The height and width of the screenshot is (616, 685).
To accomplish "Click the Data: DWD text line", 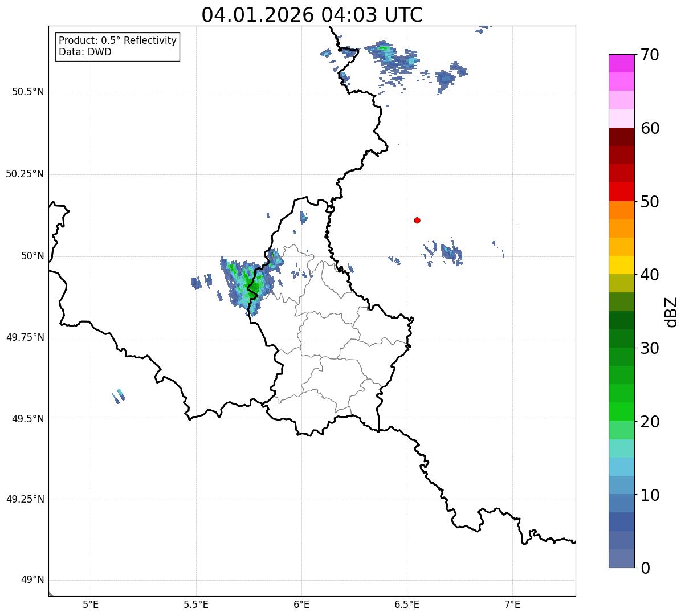I will (85, 52).
